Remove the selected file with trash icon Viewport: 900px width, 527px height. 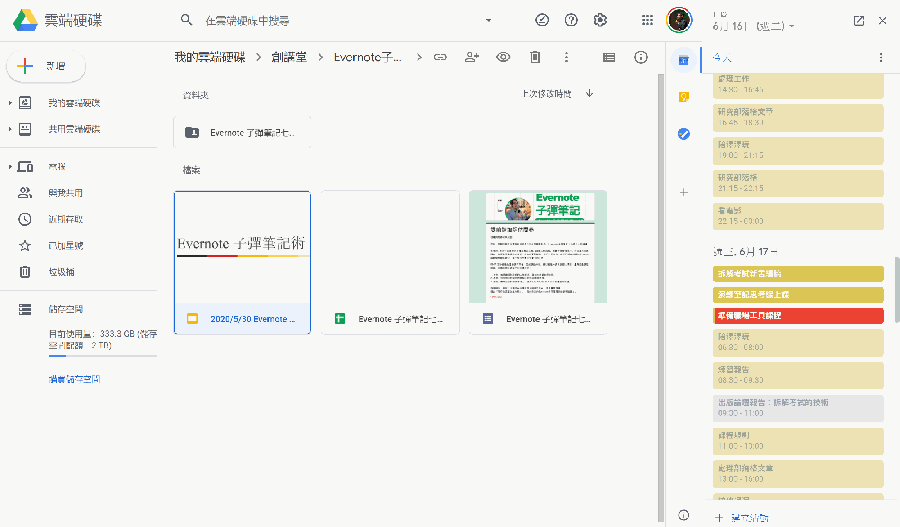(x=535, y=57)
